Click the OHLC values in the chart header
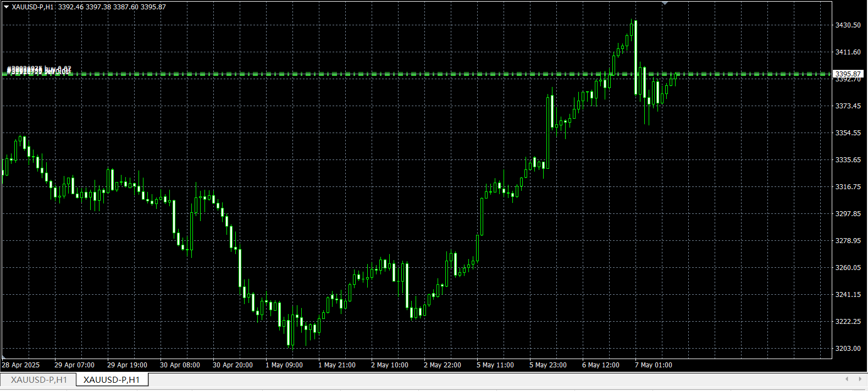 coord(112,7)
